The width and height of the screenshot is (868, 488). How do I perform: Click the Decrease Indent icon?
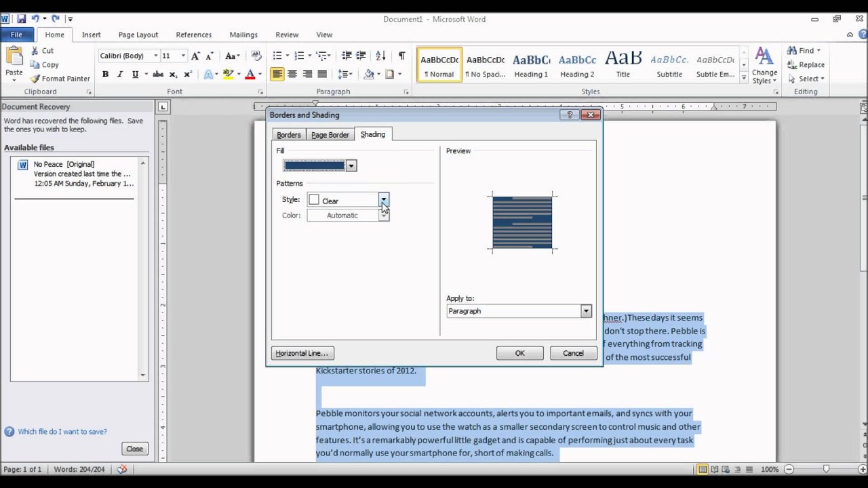[x=347, y=56]
